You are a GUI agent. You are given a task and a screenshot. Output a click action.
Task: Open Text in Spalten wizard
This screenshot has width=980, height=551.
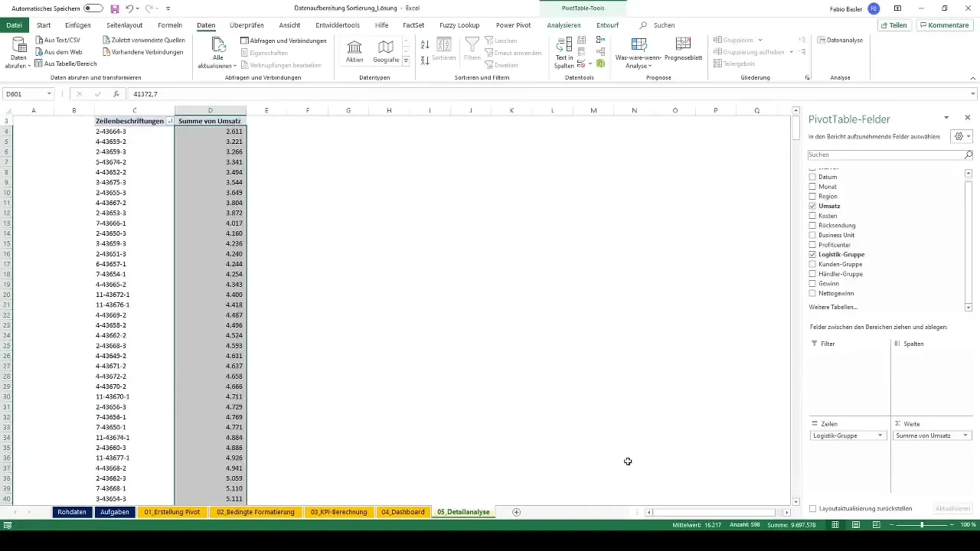point(563,54)
